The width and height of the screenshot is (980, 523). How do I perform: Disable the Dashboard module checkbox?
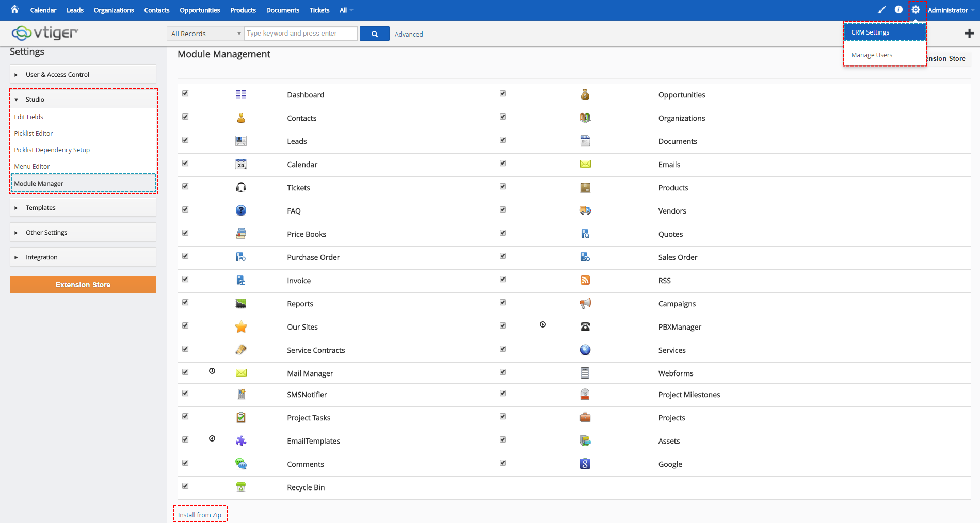185,93
